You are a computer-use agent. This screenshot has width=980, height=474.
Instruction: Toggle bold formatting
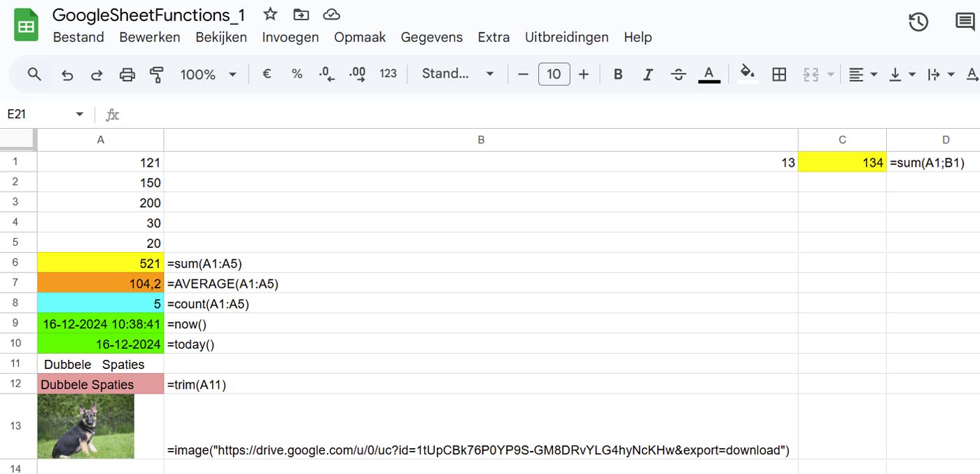618,74
